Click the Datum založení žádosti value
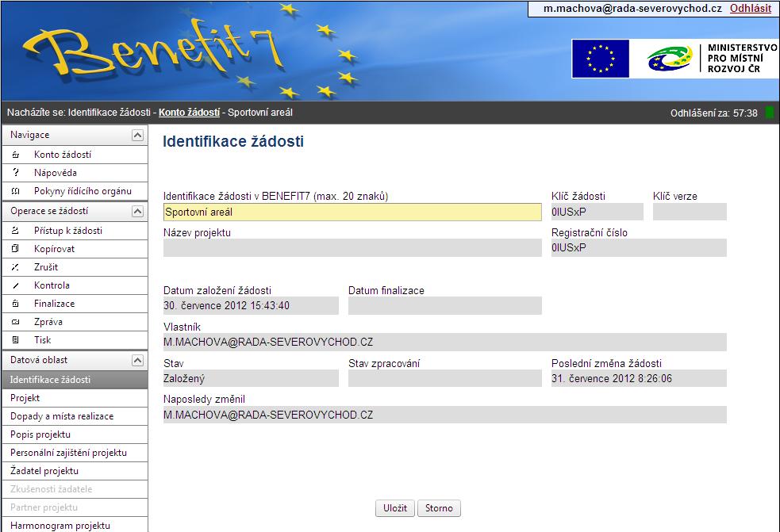 (251, 306)
